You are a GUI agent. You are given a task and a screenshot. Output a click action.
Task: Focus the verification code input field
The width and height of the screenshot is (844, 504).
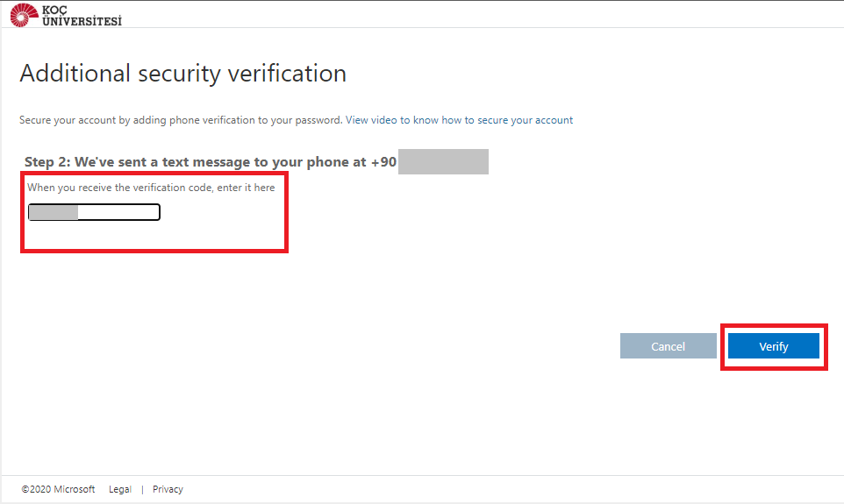pyautogui.click(x=118, y=212)
